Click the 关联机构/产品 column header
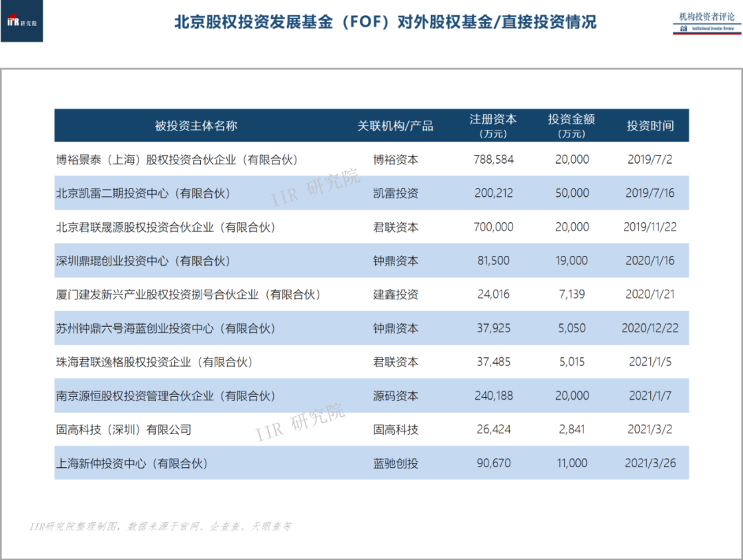Image resolution: width=743 pixels, height=560 pixels. pyautogui.click(x=395, y=125)
